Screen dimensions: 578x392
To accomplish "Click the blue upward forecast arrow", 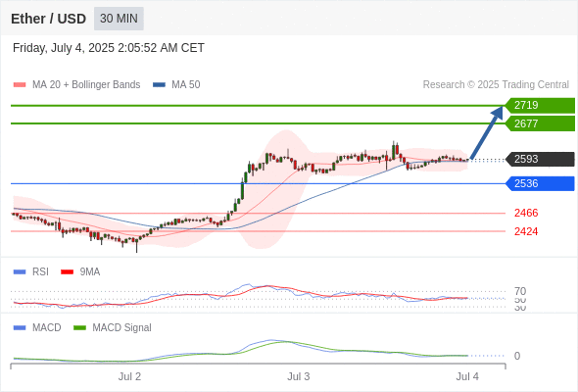I will click(487, 132).
